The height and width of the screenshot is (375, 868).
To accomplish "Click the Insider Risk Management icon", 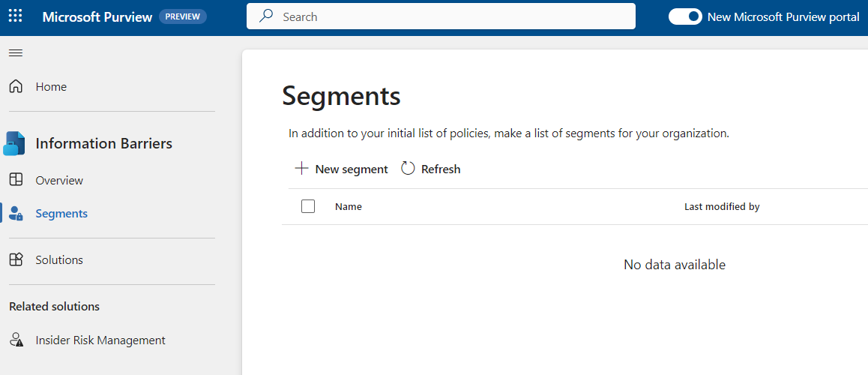I will tap(16, 340).
